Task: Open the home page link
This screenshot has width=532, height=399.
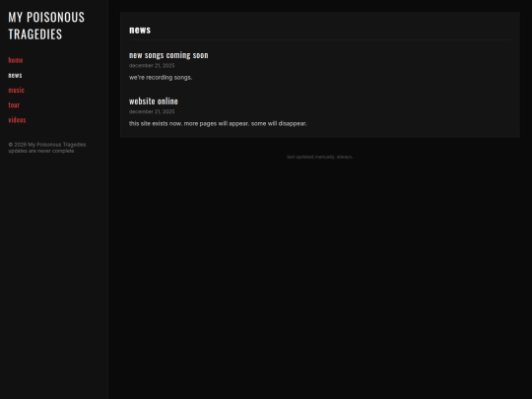Action: (x=16, y=60)
